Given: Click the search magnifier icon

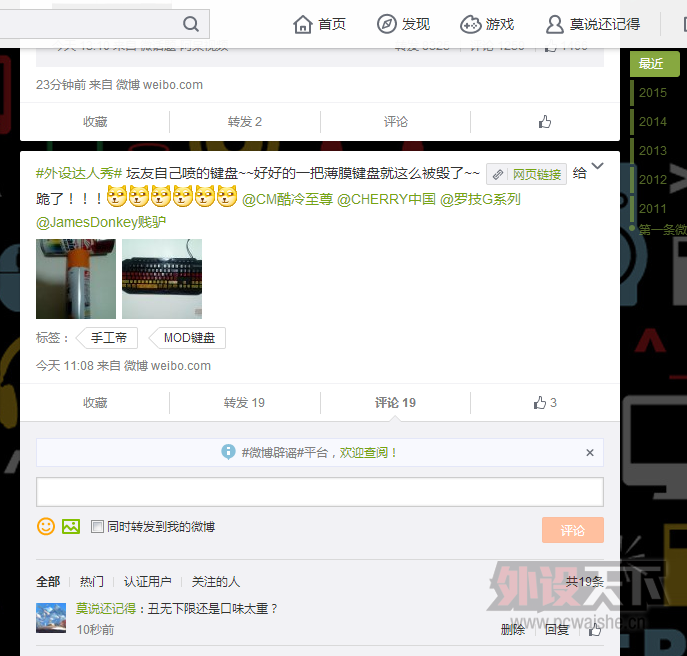Looking at the screenshot, I should tap(191, 24).
